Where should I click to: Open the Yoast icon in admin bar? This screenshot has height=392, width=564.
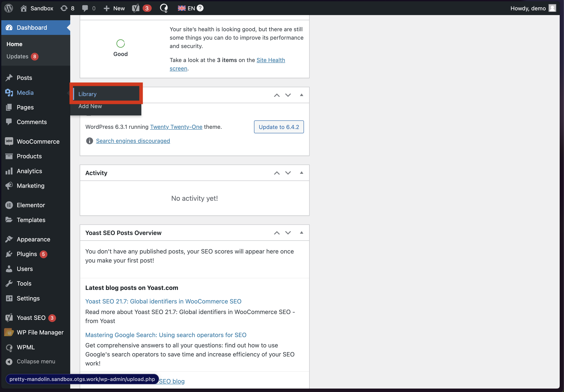point(136,8)
